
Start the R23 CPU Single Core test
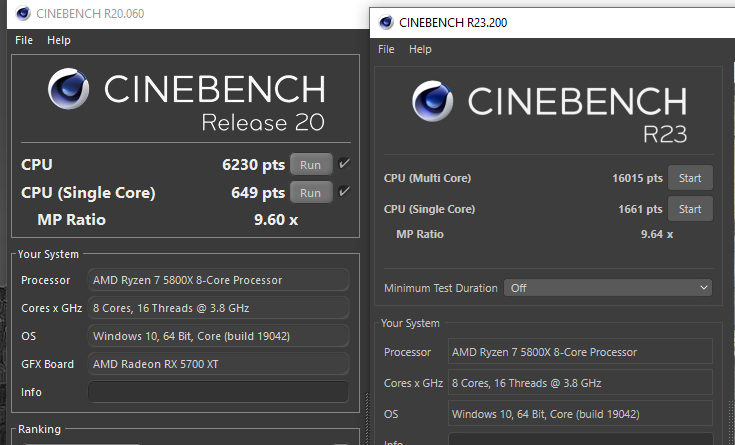coord(690,209)
